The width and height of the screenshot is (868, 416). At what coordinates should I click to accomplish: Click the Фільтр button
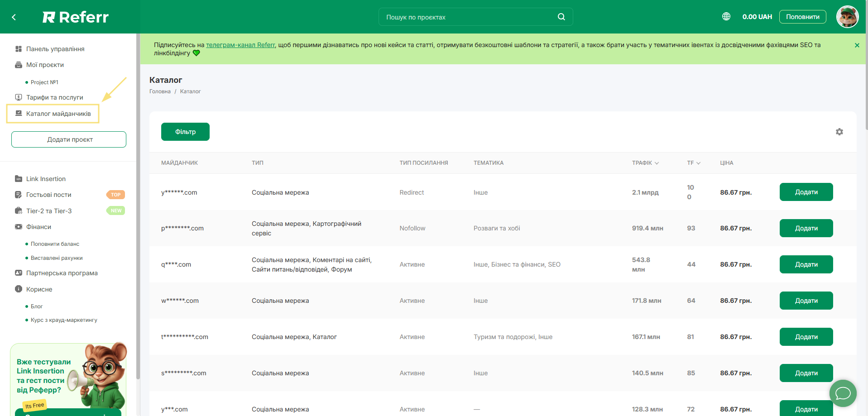click(x=185, y=132)
